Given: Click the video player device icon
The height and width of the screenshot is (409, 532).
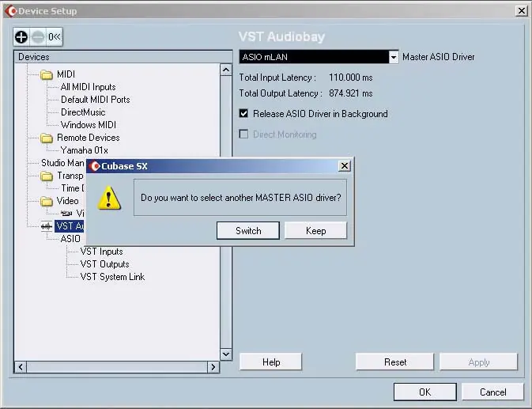Looking at the screenshot, I should pyautogui.click(x=66, y=213).
